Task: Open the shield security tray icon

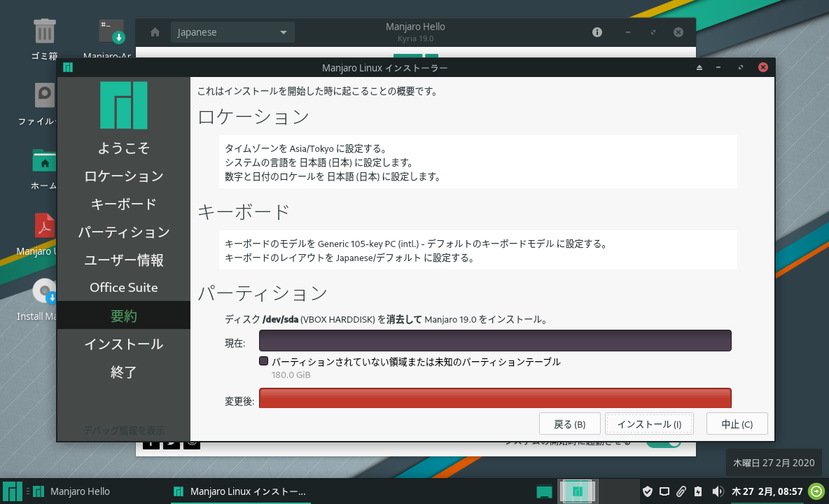Action: (647, 492)
